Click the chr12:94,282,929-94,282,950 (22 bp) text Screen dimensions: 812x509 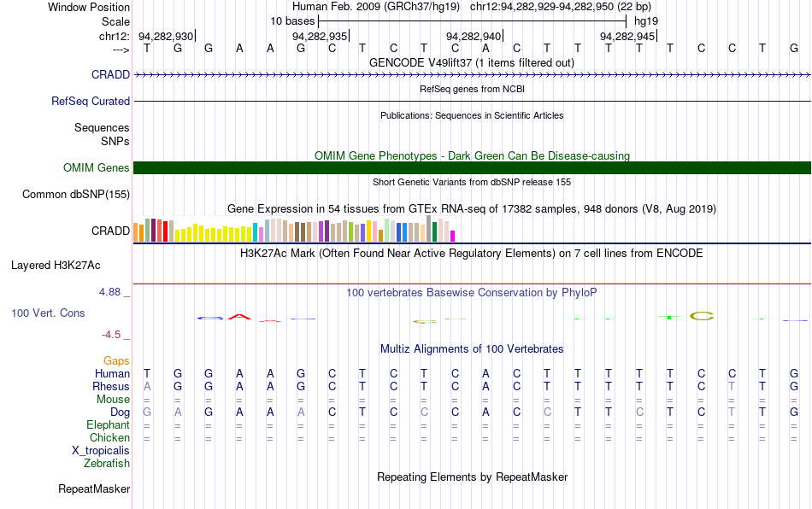pos(561,7)
